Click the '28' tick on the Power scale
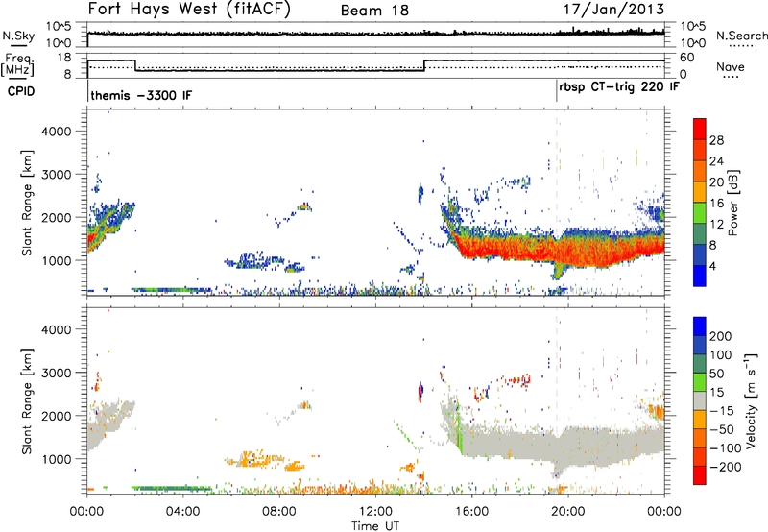Screen dimensions: 768x532 [716, 140]
